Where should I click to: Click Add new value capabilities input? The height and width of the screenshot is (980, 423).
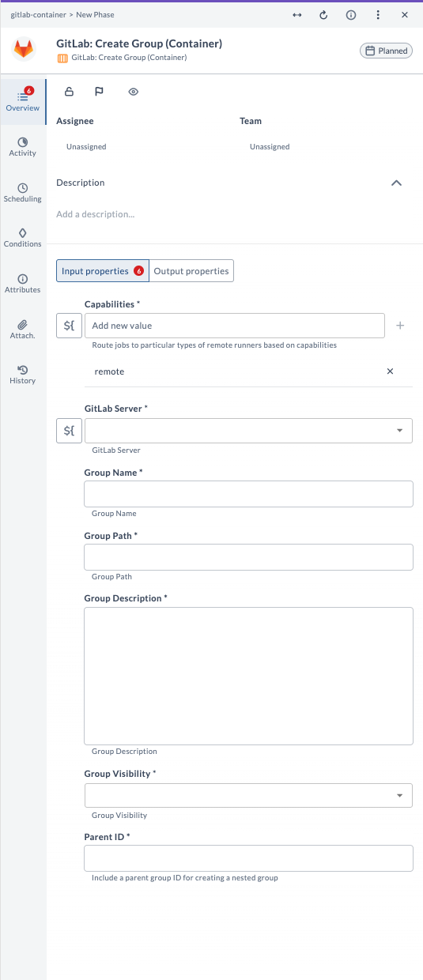tap(235, 326)
